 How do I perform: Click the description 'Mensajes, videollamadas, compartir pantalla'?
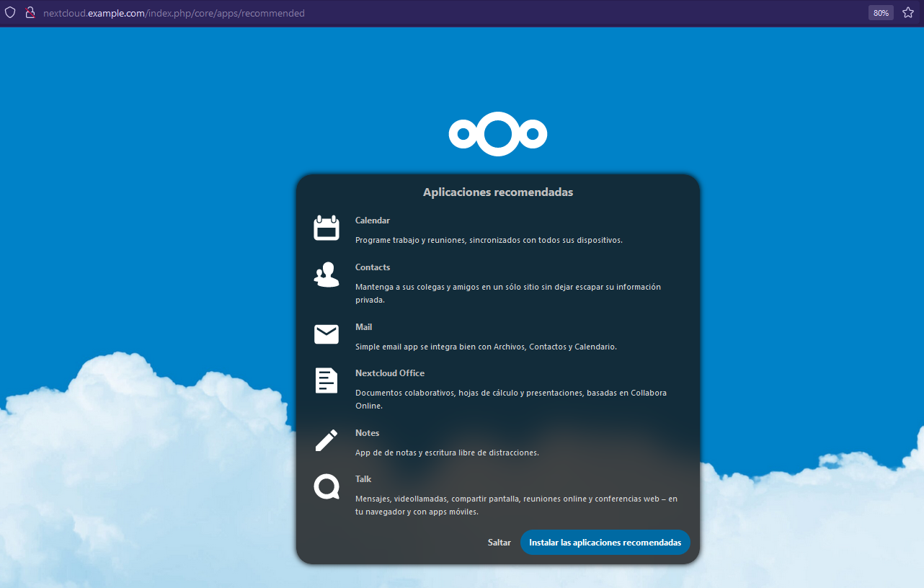[x=516, y=505]
